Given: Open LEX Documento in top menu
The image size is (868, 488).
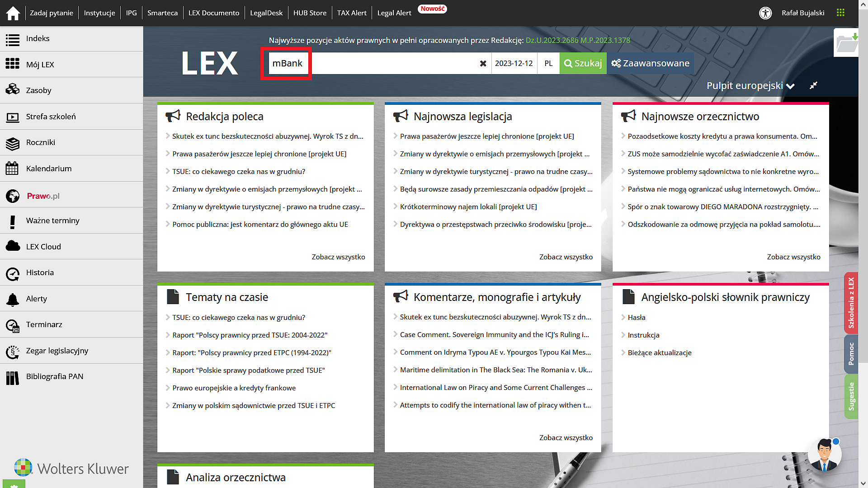Looking at the screenshot, I should pos(214,13).
